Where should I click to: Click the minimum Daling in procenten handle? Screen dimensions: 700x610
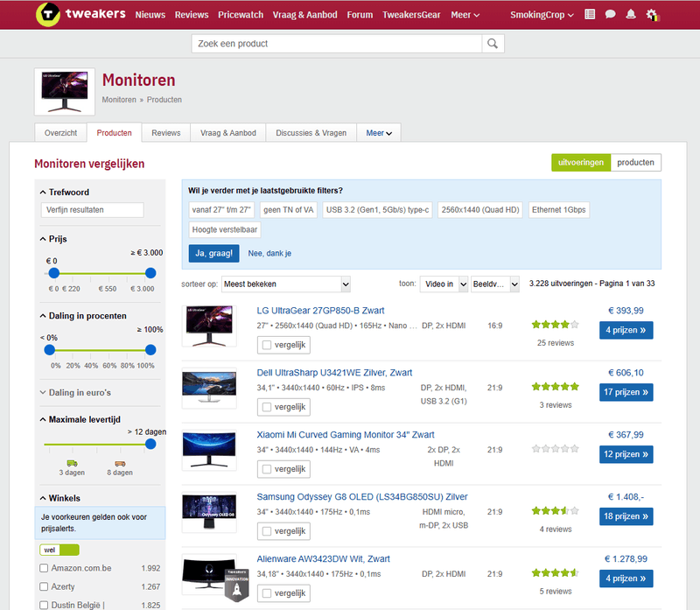point(50,350)
